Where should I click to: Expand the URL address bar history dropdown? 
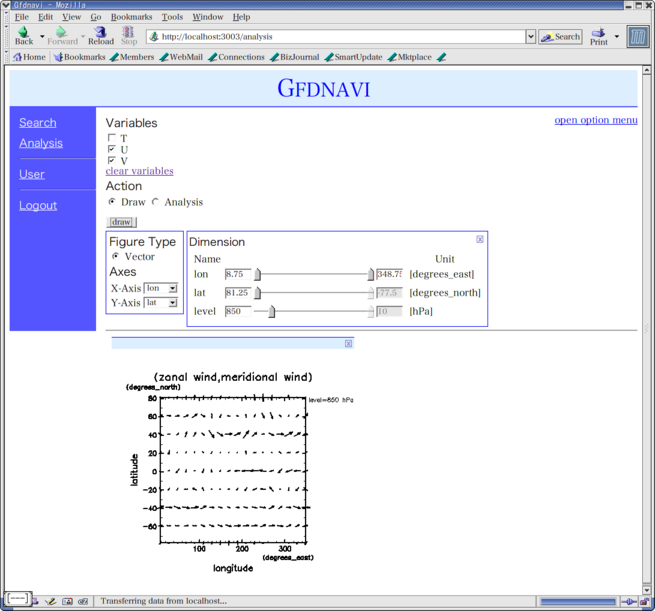click(x=530, y=37)
